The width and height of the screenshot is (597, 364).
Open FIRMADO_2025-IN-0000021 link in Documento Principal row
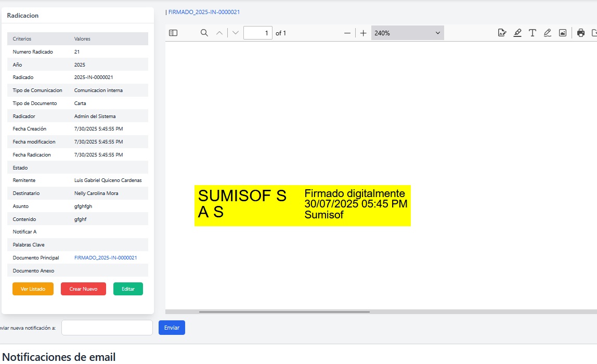point(106,258)
